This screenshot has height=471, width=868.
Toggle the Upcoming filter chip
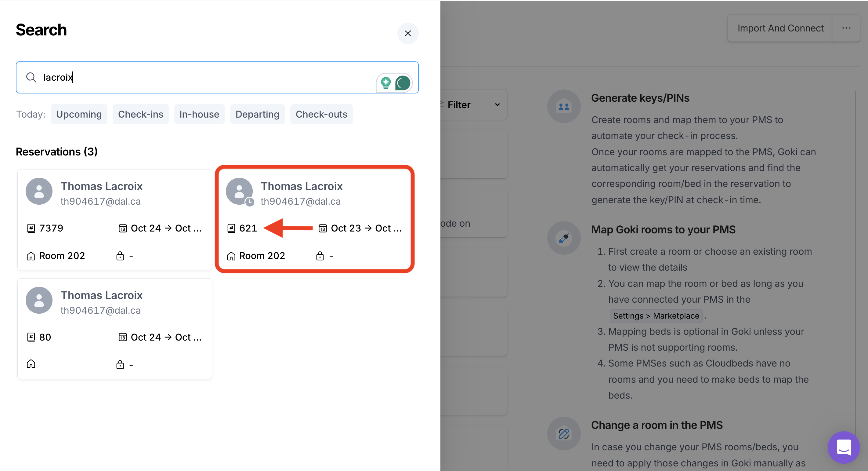79,114
